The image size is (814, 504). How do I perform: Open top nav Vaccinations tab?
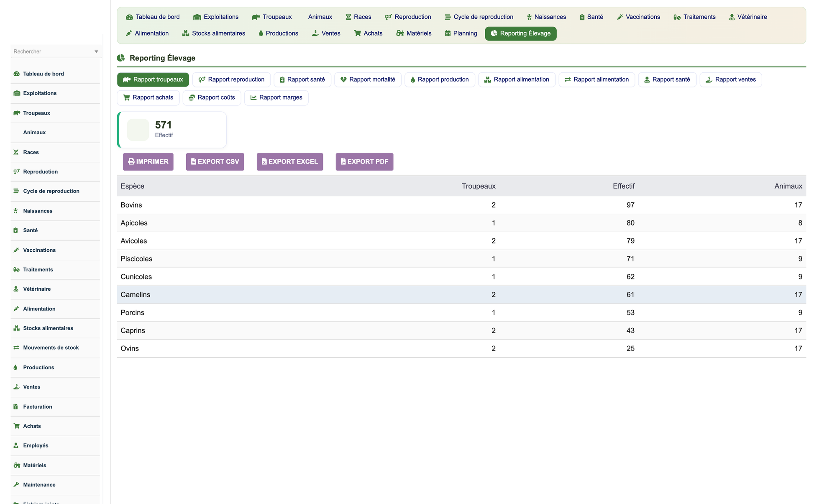(638, 17)
